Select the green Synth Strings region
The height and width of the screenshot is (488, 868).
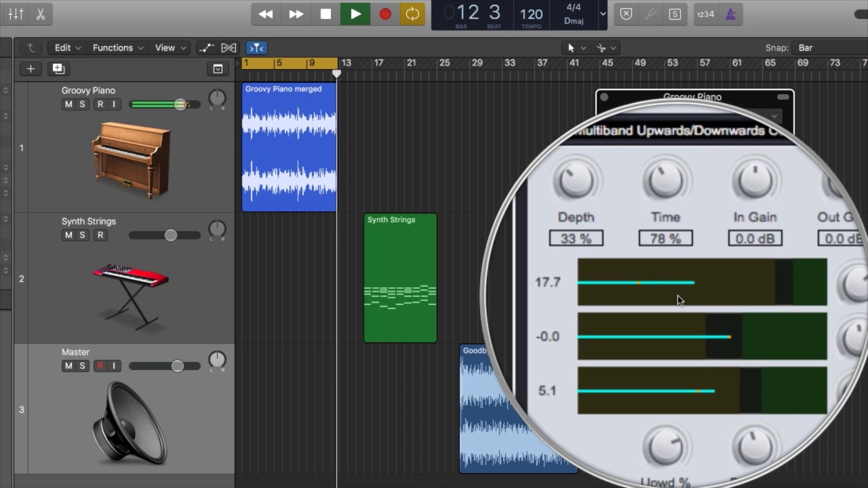(400, 278)
